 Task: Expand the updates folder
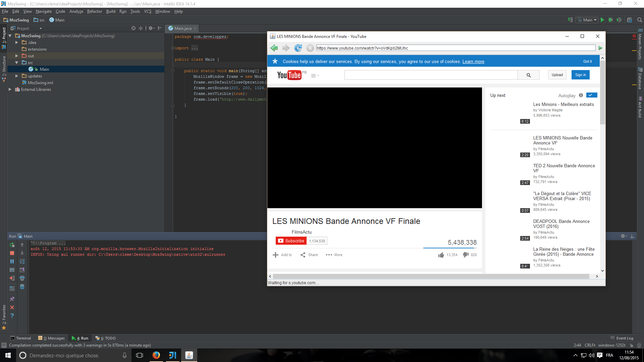(17, 76)
